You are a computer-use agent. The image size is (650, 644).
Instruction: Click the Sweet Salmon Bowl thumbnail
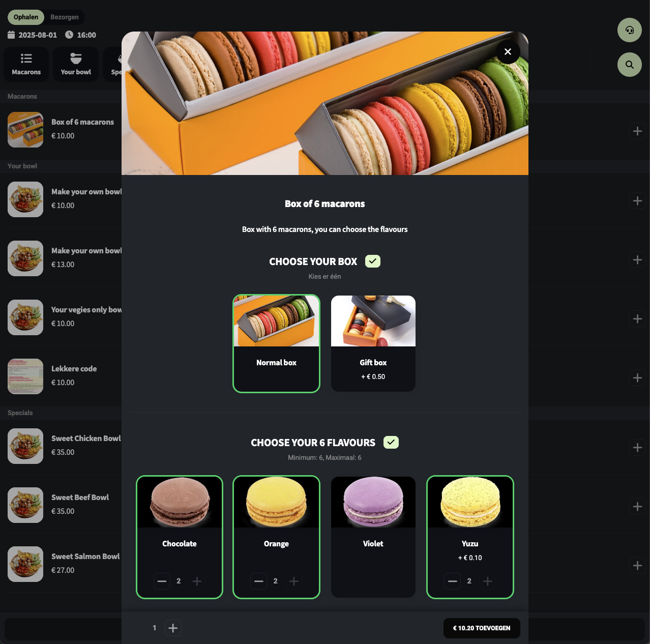click(25, 564)
